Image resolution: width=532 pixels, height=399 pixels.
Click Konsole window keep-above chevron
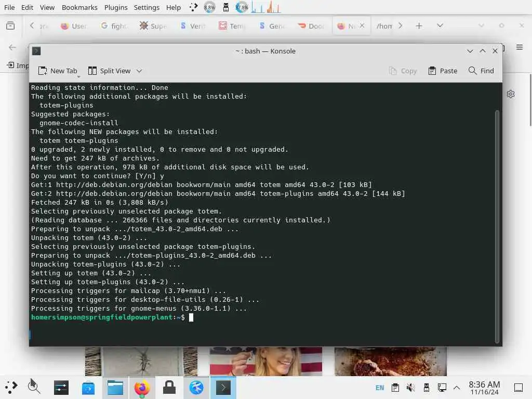483,51
